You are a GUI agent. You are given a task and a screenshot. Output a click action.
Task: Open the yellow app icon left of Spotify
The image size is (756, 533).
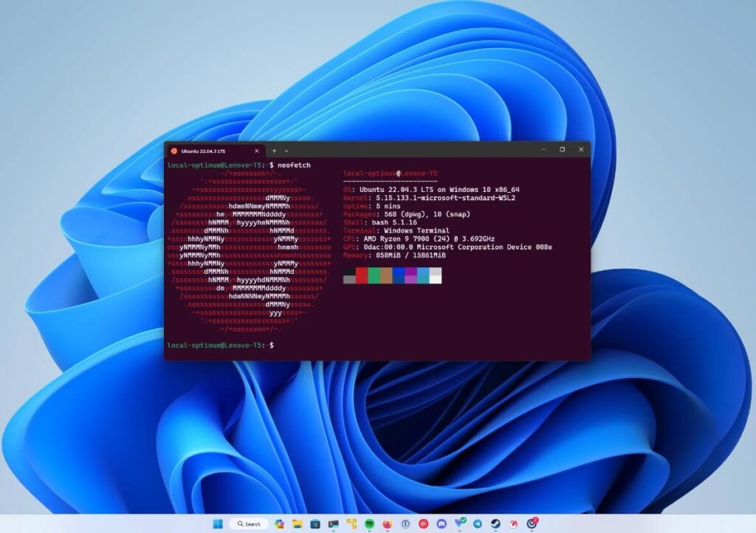(351, 524)
